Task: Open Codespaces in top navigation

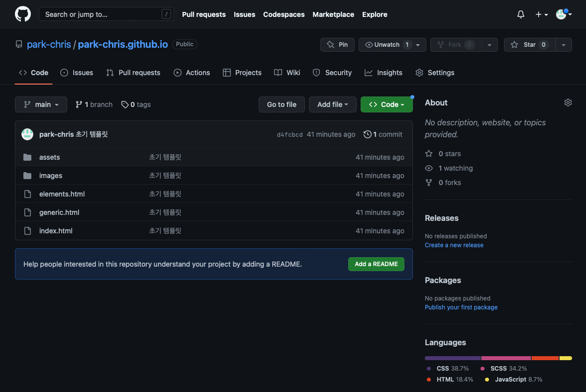Action: tap(284, 14)
